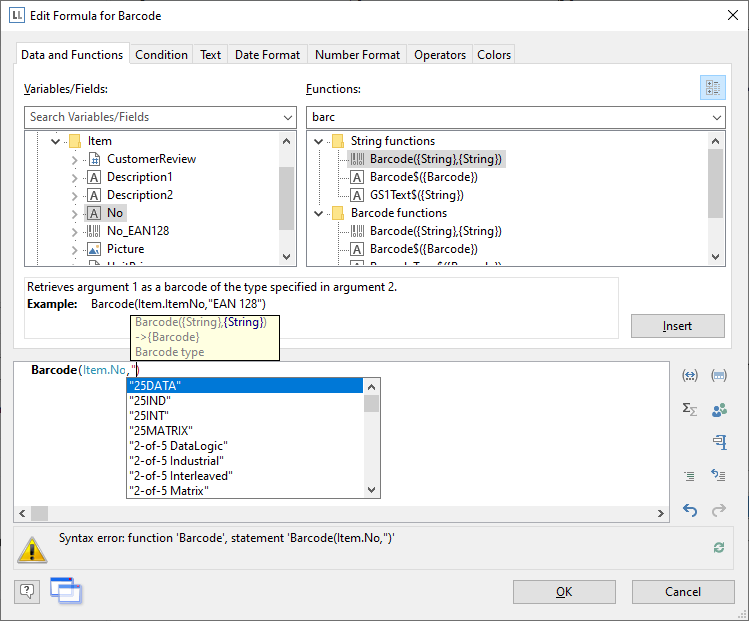Click the blue users icon beside Sigma

click(718, 409)
